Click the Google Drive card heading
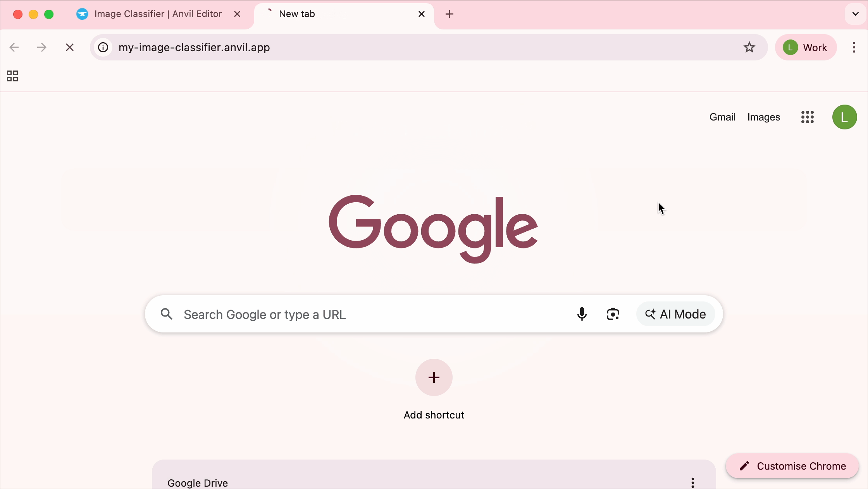868x489 pixels. tap(198, 483)
